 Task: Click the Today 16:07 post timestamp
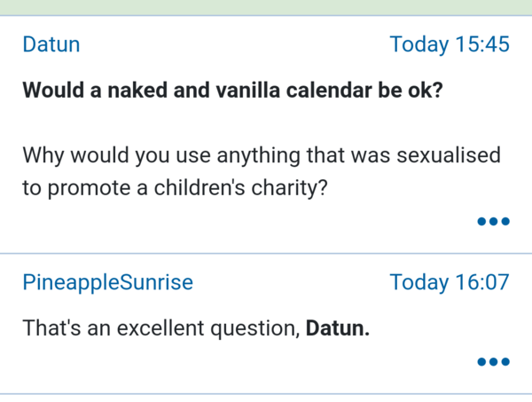coord(450,282)
